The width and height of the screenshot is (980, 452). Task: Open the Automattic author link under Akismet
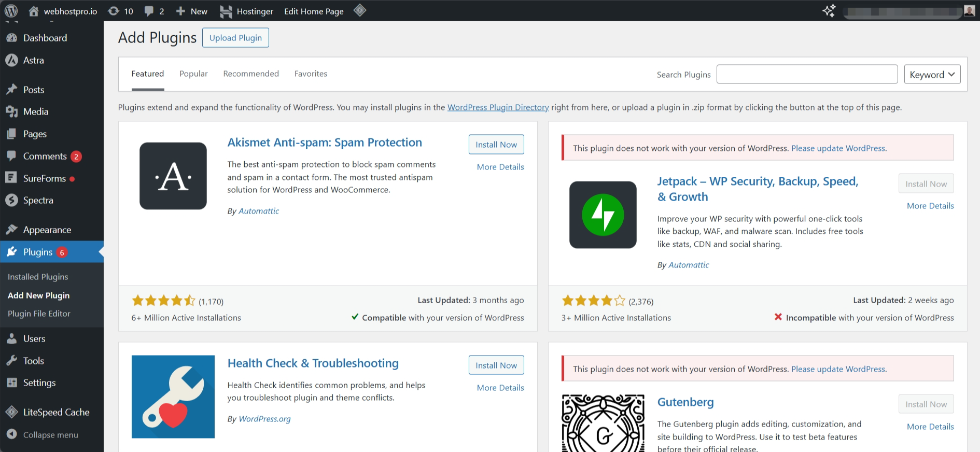click(x=259, y=211)
